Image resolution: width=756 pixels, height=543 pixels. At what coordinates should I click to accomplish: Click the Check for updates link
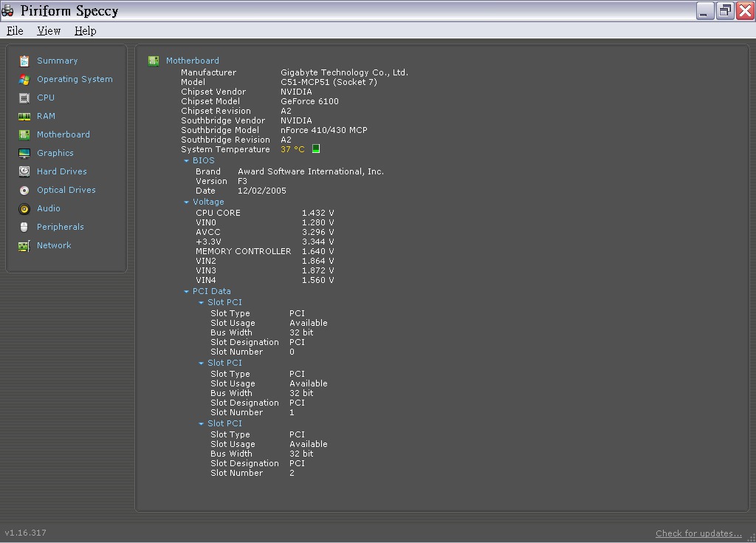point(698,533)
